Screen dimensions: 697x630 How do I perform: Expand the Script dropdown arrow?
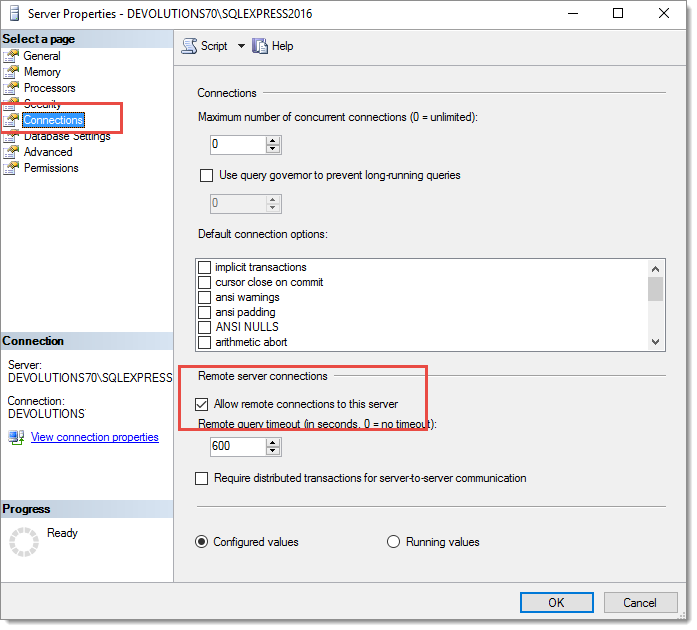241,46
